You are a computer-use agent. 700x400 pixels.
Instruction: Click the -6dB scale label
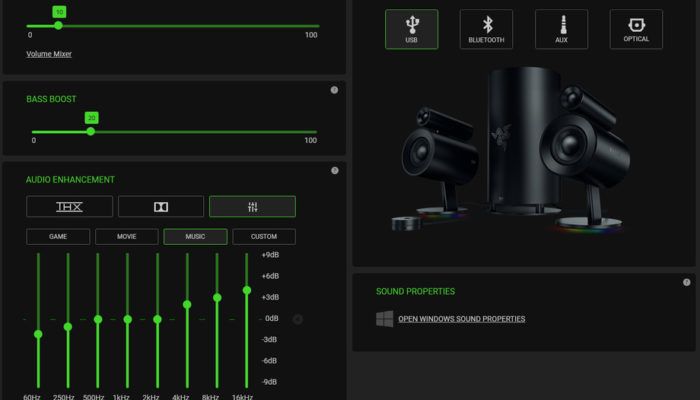tap(270, 361)
